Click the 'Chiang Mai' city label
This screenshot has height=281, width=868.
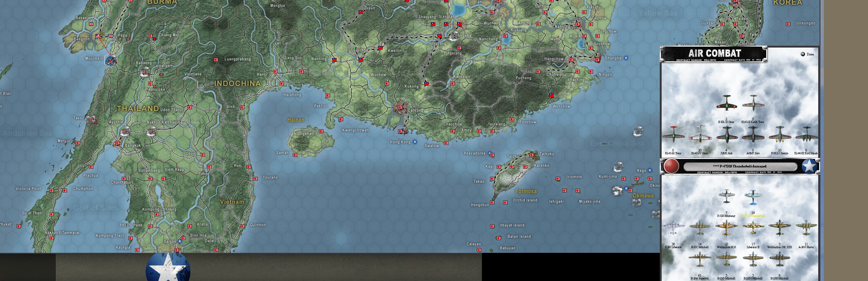tap(169, 35)
